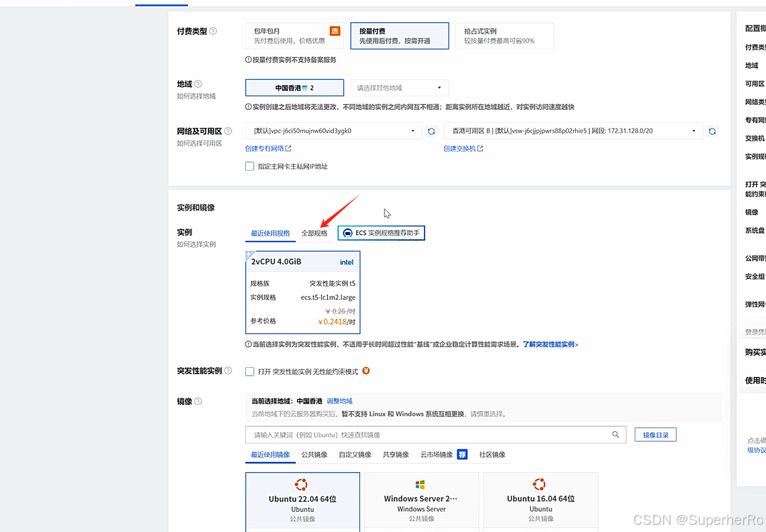Screen dimensions: 766x532
Task: Check 指定主网卡主私网IP地址 checkbox
Action: [249, 166]
